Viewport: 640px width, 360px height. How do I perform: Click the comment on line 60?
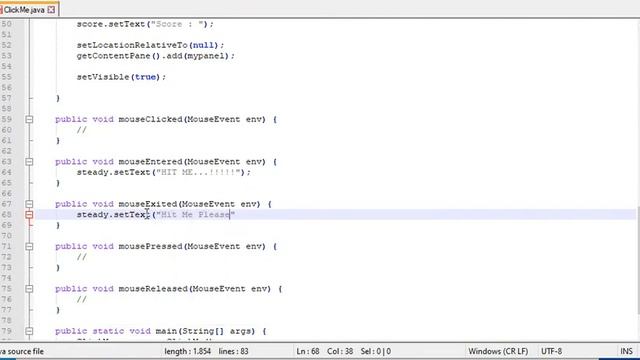[x=82, y=130]
